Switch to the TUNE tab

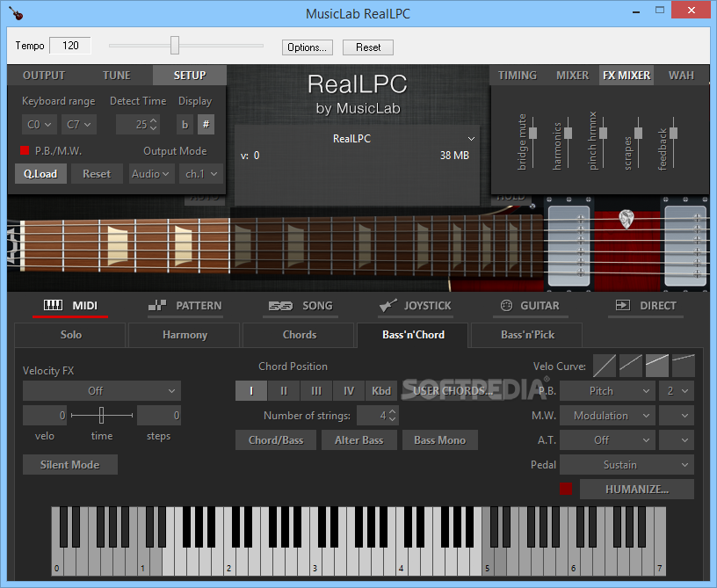[117, 76]
